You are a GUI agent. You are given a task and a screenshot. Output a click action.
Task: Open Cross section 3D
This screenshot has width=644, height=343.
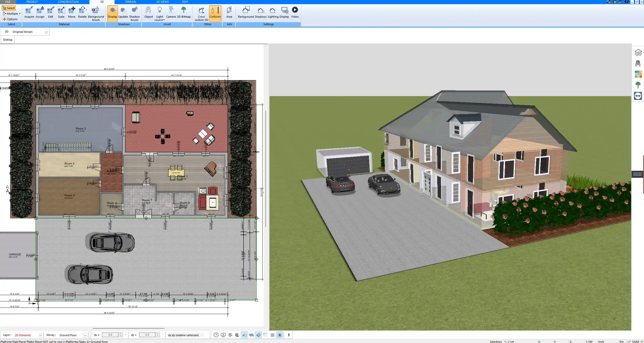click(201, 14)
